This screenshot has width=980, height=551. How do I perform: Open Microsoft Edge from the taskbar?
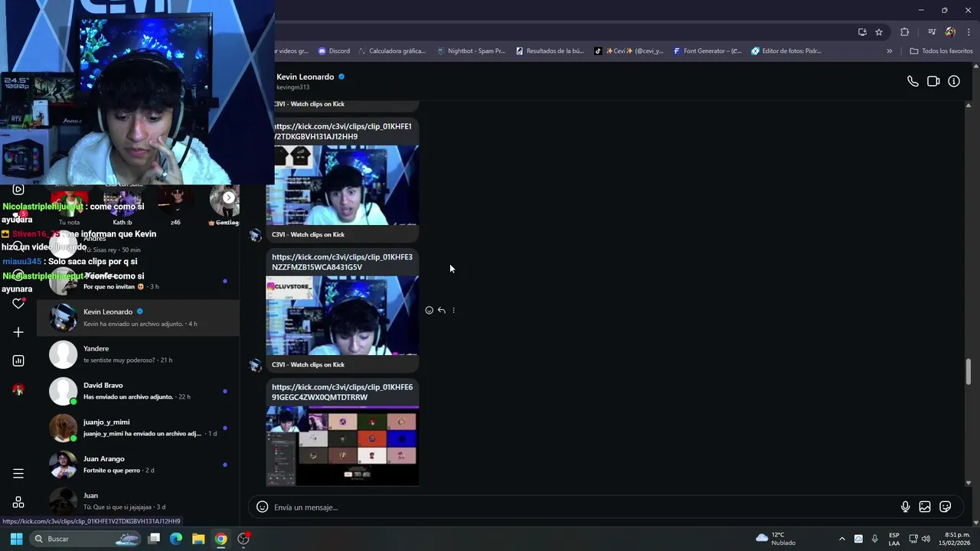pos(176,539)
